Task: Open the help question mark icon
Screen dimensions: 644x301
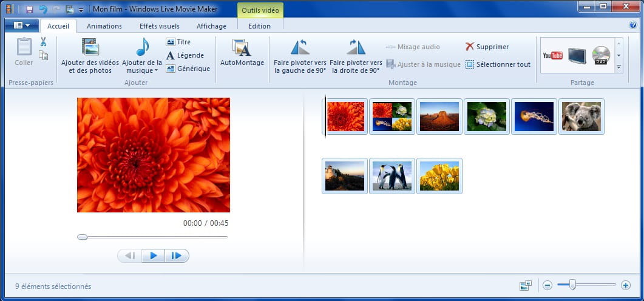Action: (x=632, y=25)
